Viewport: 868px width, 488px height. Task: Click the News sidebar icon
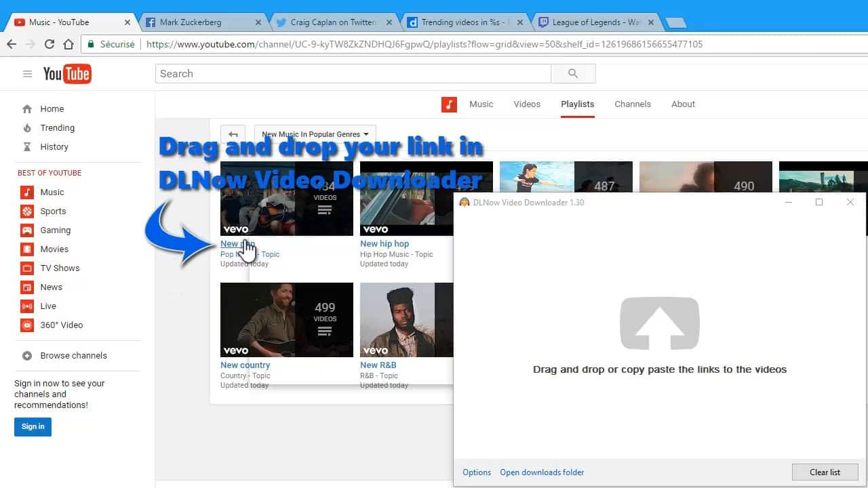27,287
